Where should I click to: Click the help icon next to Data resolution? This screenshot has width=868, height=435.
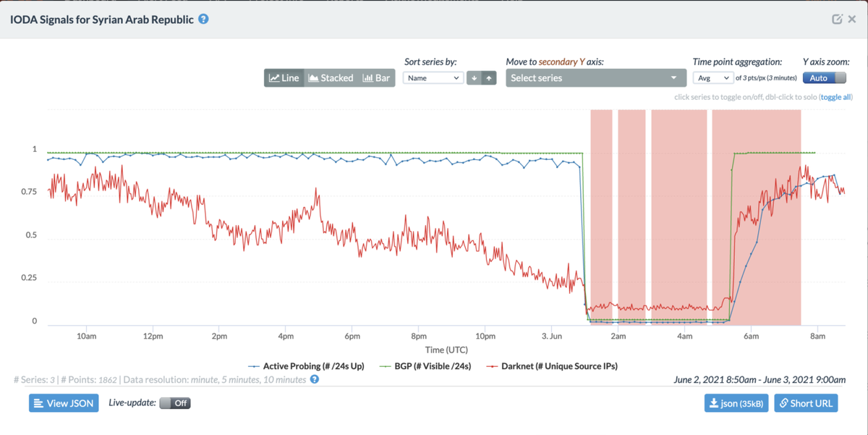tap(315, 379)
